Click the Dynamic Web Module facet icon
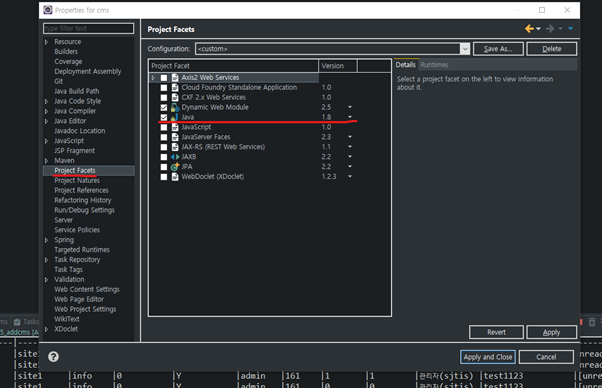The image size is (602, 388). click(x=175, y=107)
